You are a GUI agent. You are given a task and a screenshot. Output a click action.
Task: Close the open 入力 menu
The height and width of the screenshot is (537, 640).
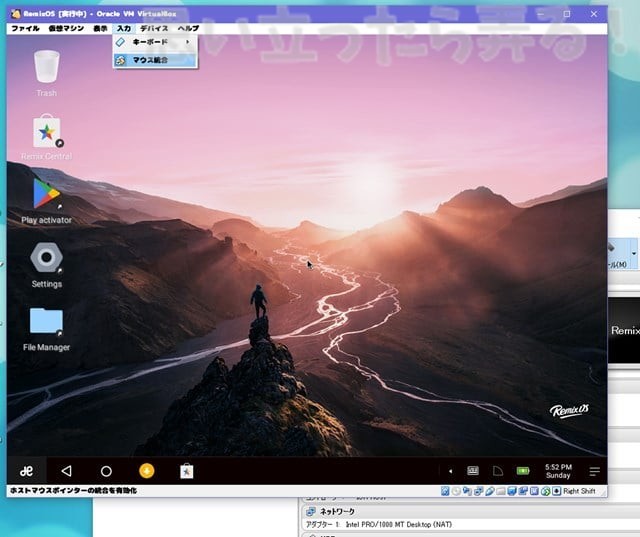pos(124,28)
